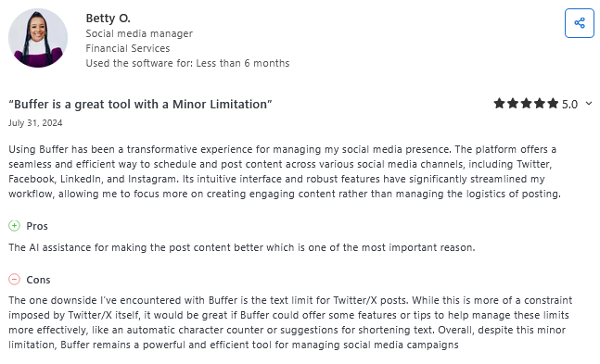Image resolution: width=600 pixels, height=364 pixels.
Task: Click the review title about Minor Limitation
Action: (140, 104)
